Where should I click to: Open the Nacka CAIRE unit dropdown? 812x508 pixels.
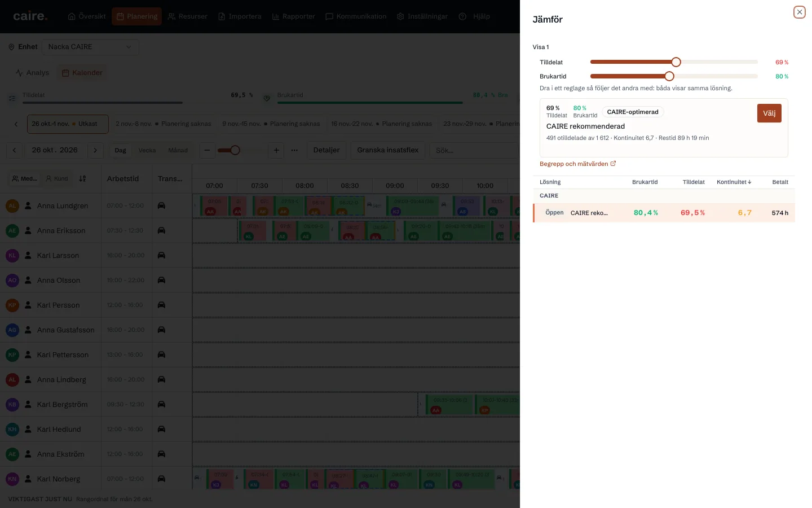(90, 47)
